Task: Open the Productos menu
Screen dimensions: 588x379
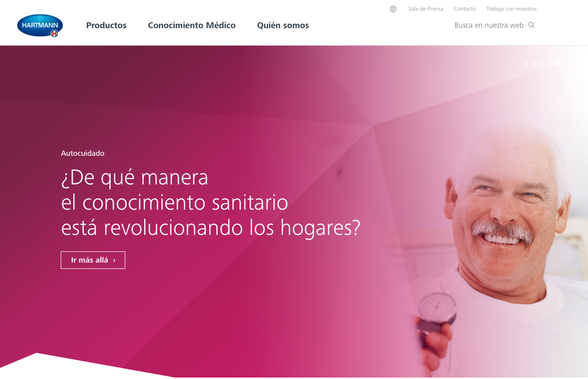Action: [106, 25]
